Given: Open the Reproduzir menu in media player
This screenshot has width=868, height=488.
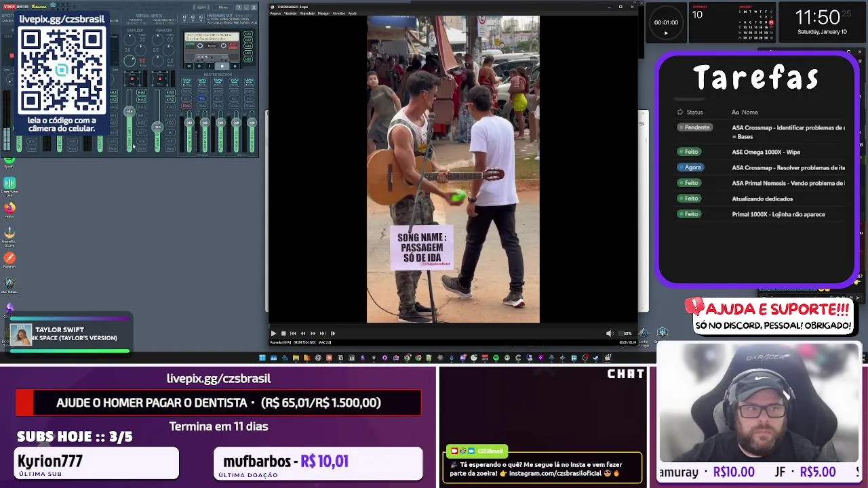Looking at the screenshot, I should tap(307, 14).
